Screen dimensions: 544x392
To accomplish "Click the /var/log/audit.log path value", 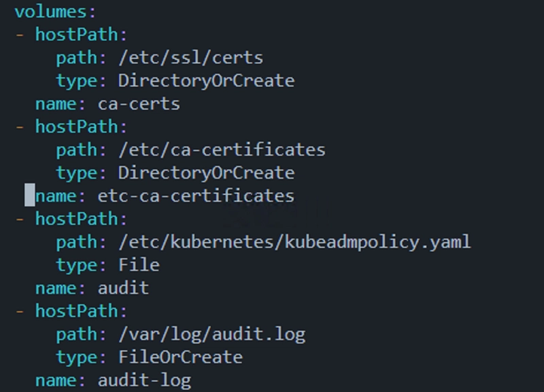I will click(x=211, y=334).
